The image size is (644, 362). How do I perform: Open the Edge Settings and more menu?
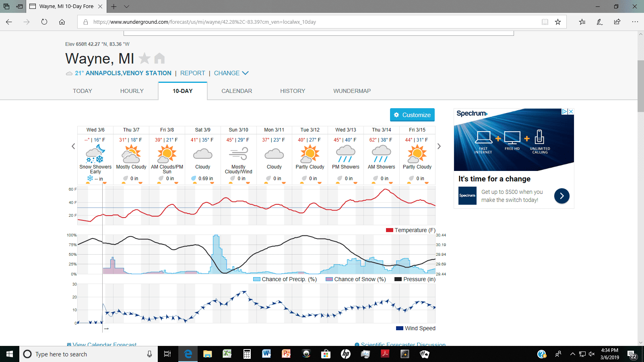635,22
